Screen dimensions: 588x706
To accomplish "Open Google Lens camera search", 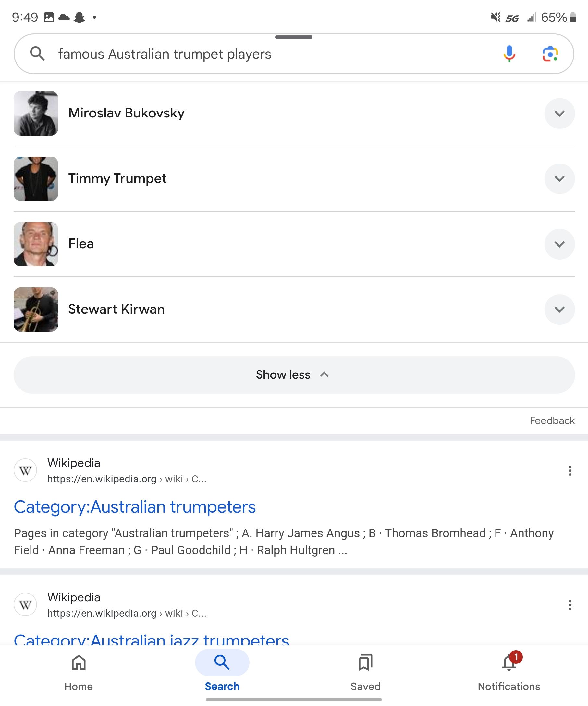I will (550, 54).
